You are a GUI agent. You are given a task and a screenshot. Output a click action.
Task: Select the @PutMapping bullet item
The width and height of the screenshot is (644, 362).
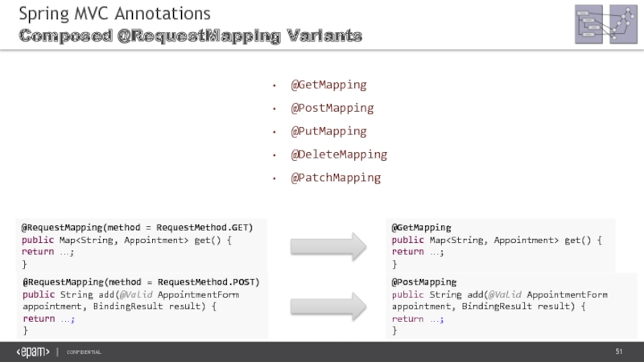328,131
